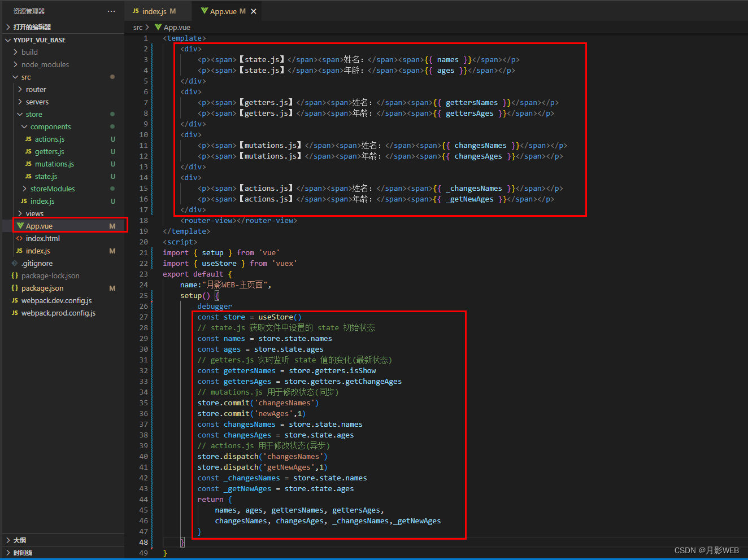The image size is (748, 560).
Task: Click the router-view tag on line 18
Action: click(238, 221)
